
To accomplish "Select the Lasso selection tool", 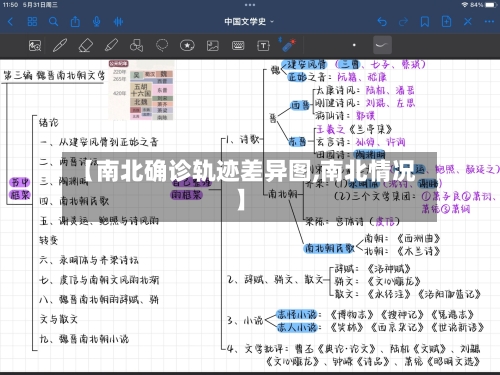I will click(162, 45).
